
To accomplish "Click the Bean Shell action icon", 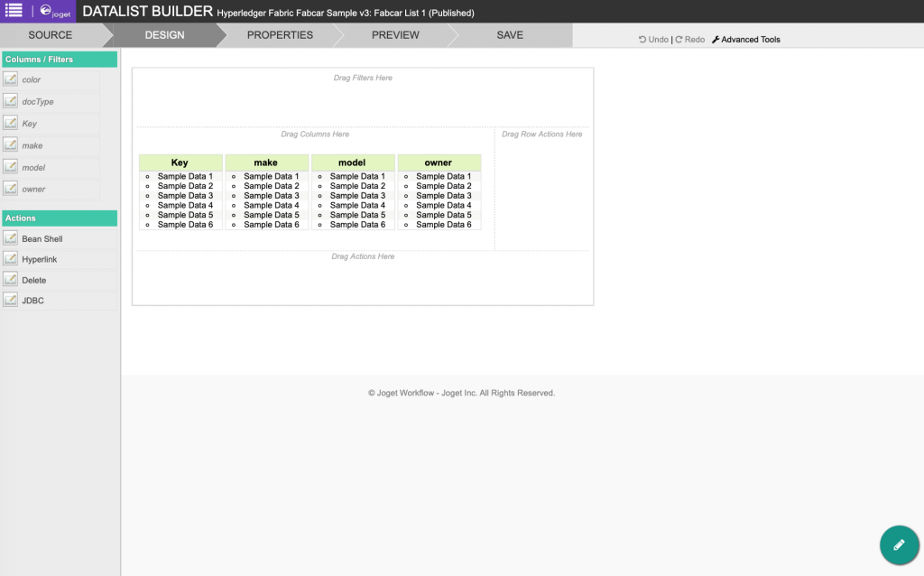I will [x=11, y=238].
